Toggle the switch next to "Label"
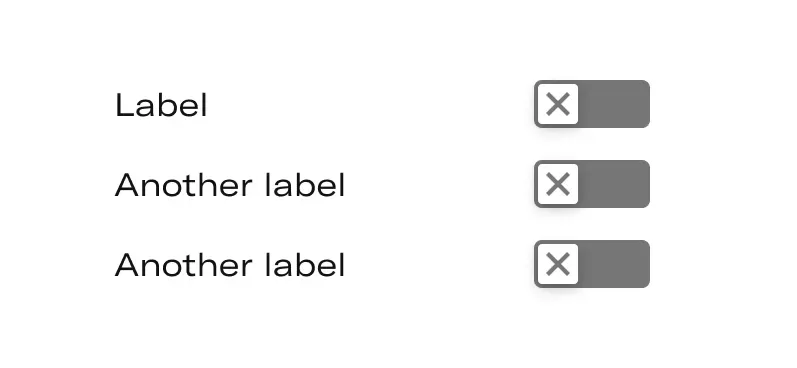 point(592,104)
